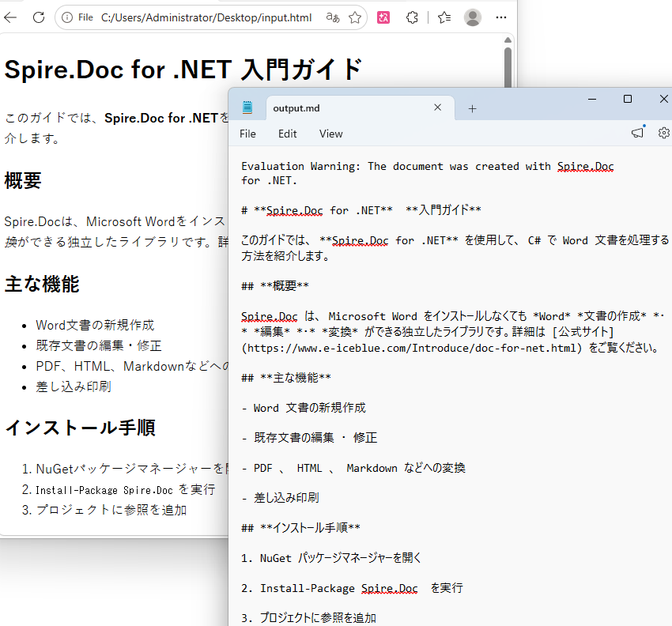Click the '## **概要**' heading in Notepad
The width and height of the screenshot is (672, 626).
pos(275,286)
